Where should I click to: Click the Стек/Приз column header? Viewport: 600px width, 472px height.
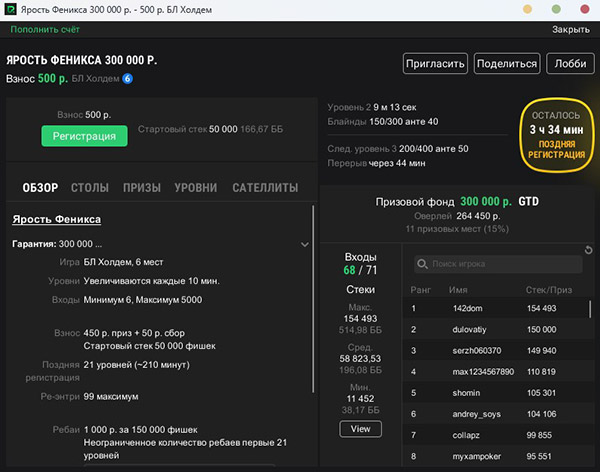549,290
